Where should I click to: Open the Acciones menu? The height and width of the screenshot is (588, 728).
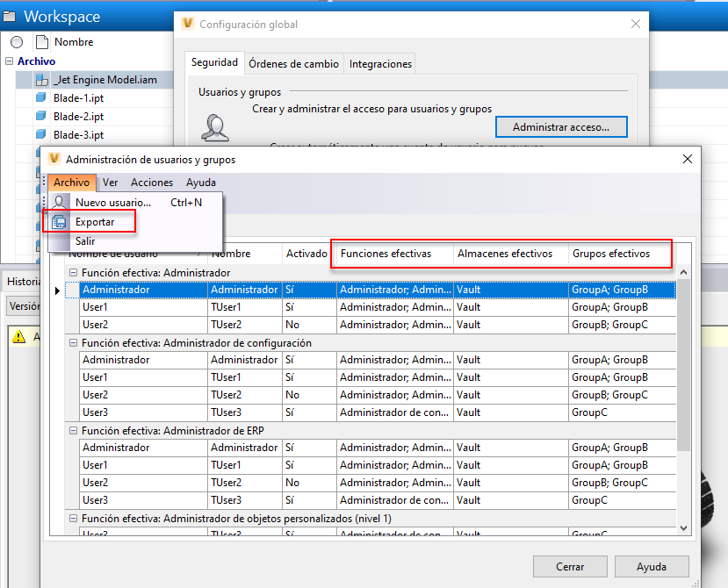pyautogui.click(x=152, y=183)
